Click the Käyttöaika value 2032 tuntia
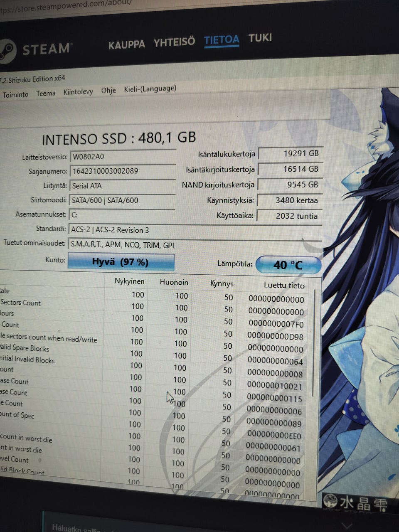This screenshot has width=399, height=532. [x=289, y=216]
